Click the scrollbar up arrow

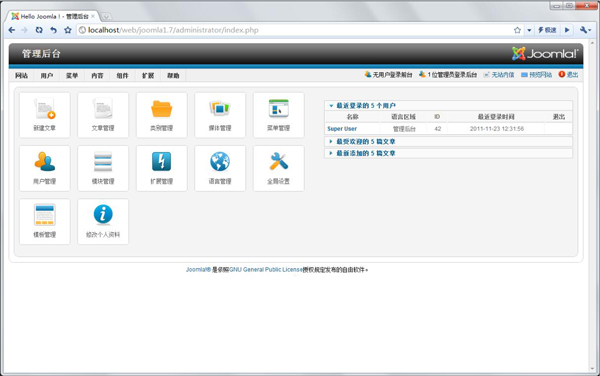592,43
